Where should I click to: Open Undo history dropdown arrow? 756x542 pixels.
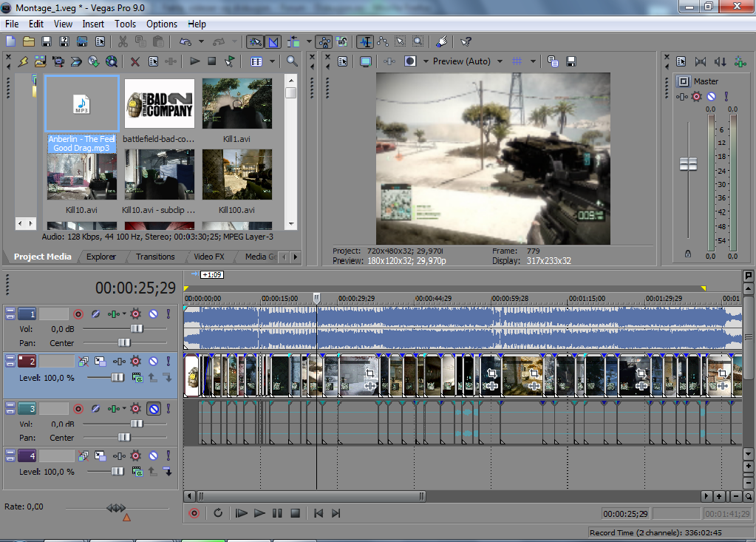(201, 41)
